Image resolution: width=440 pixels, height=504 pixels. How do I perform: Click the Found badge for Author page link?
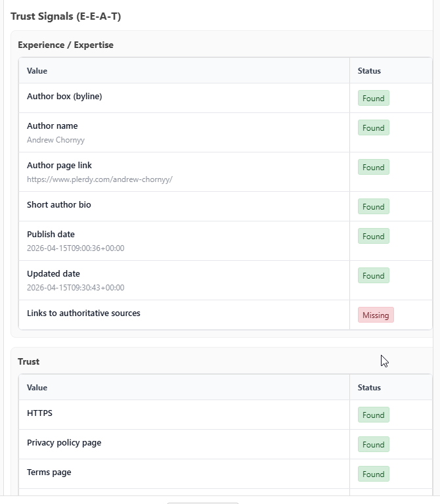tap(373, 168)
